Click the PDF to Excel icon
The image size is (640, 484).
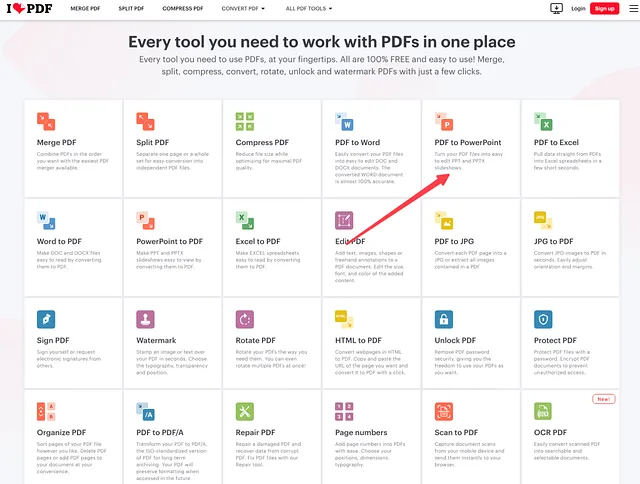point(543,121)
